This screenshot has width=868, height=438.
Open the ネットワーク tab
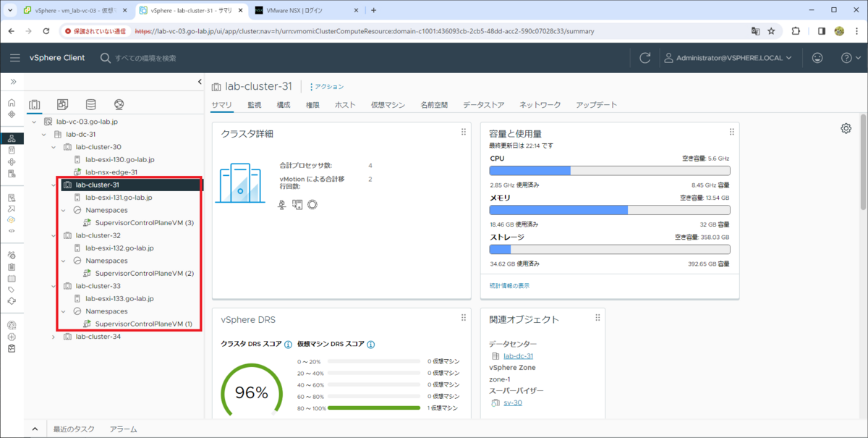pos(540,105)
